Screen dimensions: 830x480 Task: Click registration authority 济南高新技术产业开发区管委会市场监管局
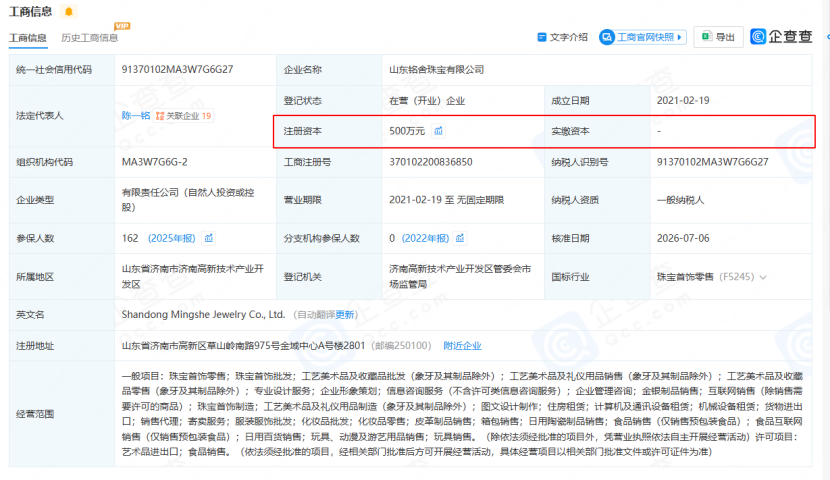click(x=460, y=276)
